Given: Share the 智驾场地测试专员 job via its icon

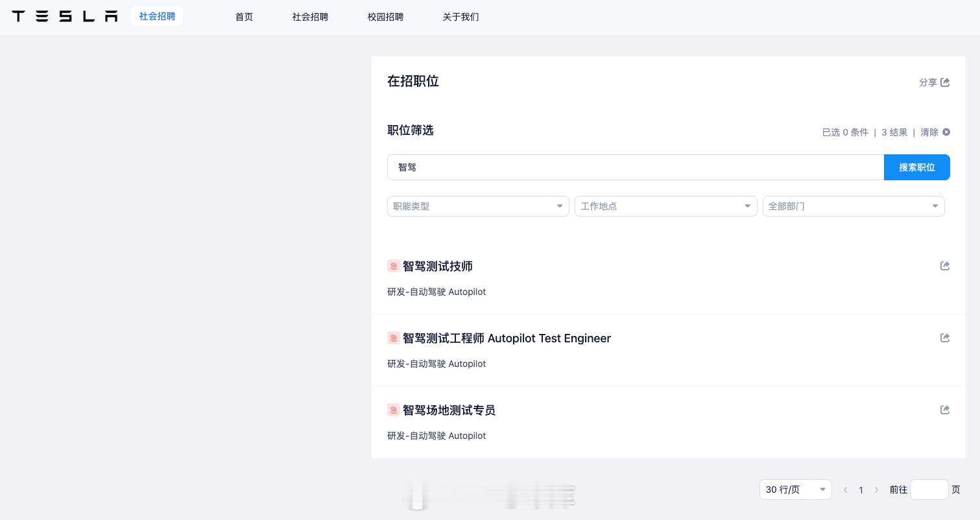Looking at the screenshot, I should point(945,410).
